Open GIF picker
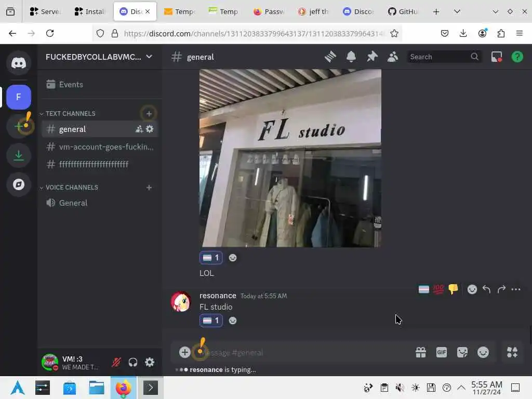The image size is (532, 399). click(x=442, y=352)
